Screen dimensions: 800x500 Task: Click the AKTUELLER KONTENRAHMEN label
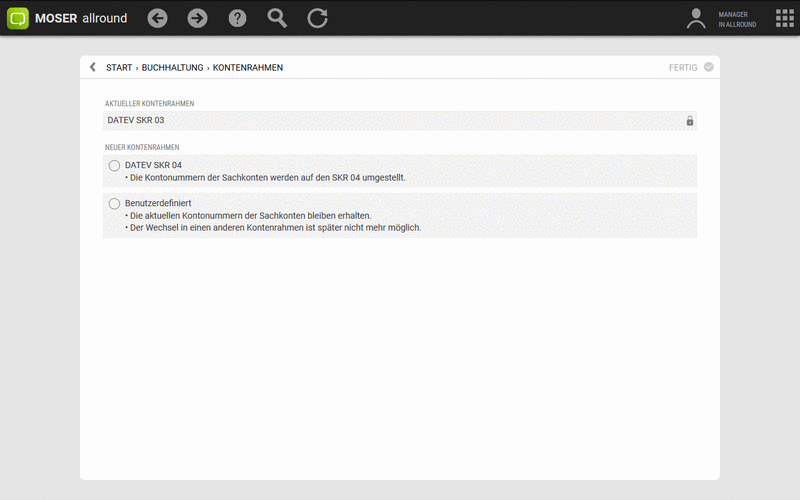click(149, 104)
